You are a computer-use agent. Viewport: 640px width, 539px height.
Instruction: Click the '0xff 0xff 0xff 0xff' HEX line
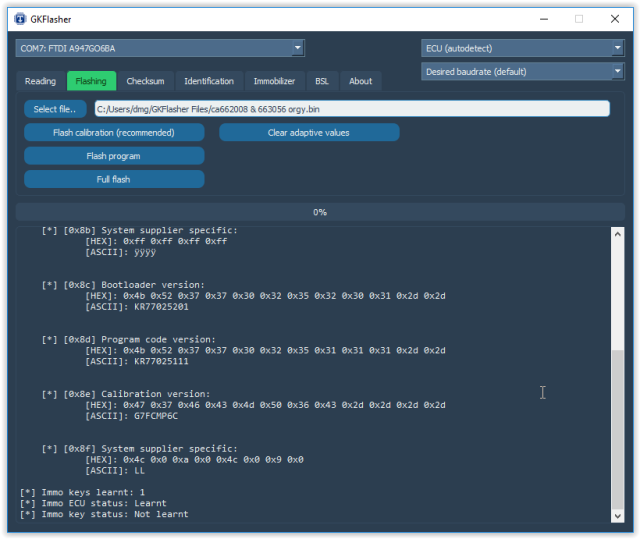pos(156,241)
